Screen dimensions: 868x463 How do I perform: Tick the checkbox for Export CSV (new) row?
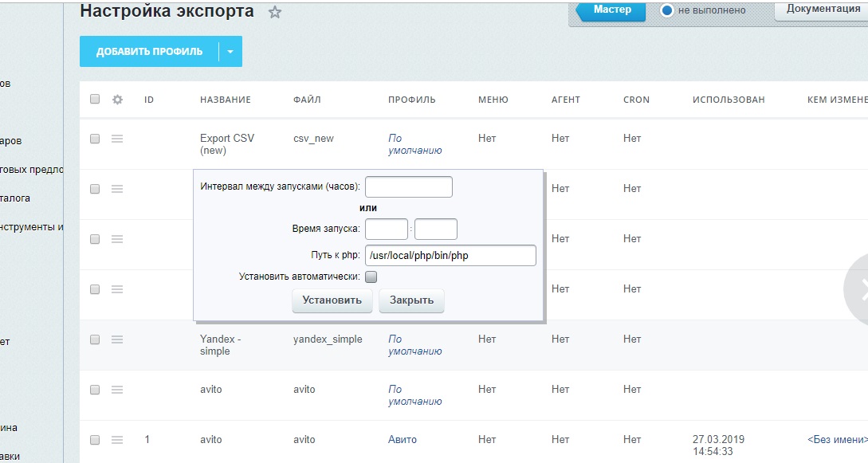pos(95,139)
